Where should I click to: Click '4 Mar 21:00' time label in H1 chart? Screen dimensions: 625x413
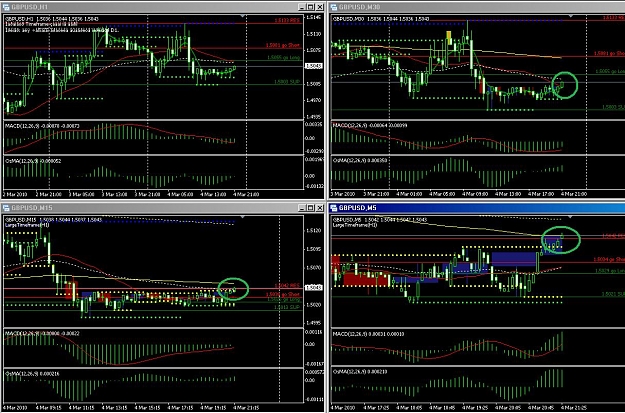[x=246, y=195]
